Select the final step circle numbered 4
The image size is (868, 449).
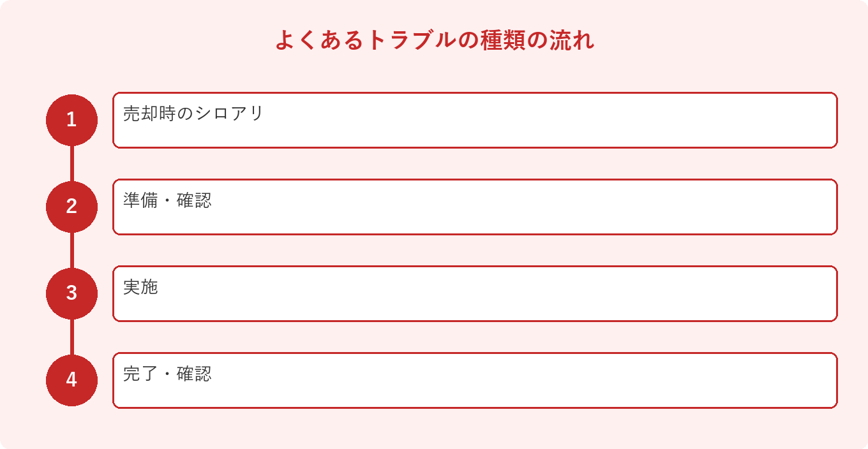pos(71,380)
